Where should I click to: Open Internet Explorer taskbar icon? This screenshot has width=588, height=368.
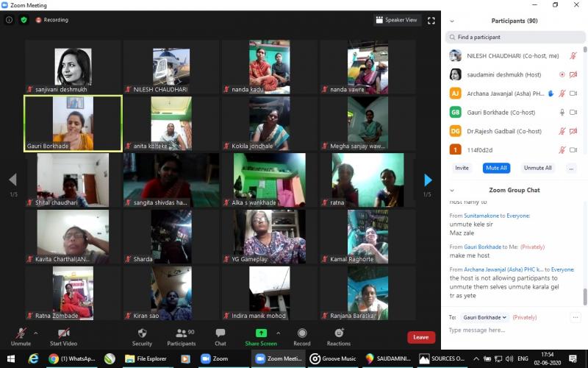click(34, 359)
